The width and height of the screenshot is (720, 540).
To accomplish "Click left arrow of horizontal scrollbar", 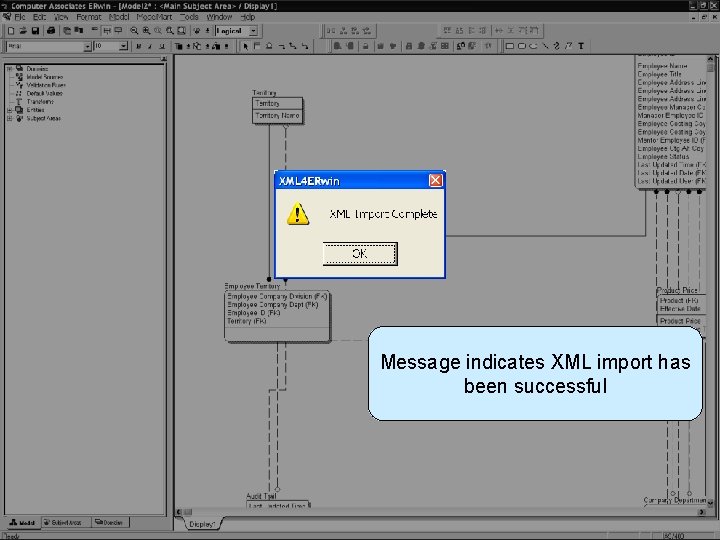I will click(x=179, y=512).
